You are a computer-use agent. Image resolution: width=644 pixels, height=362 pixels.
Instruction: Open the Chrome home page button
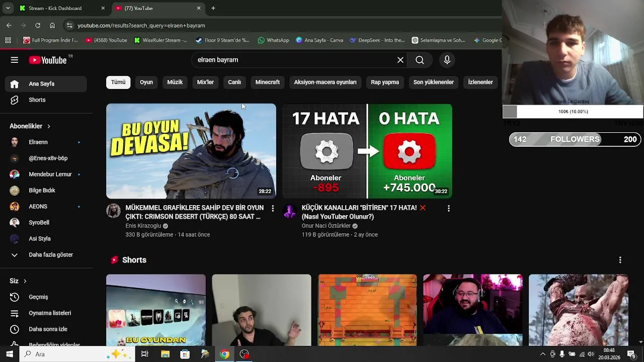click(x=52, y=25)
